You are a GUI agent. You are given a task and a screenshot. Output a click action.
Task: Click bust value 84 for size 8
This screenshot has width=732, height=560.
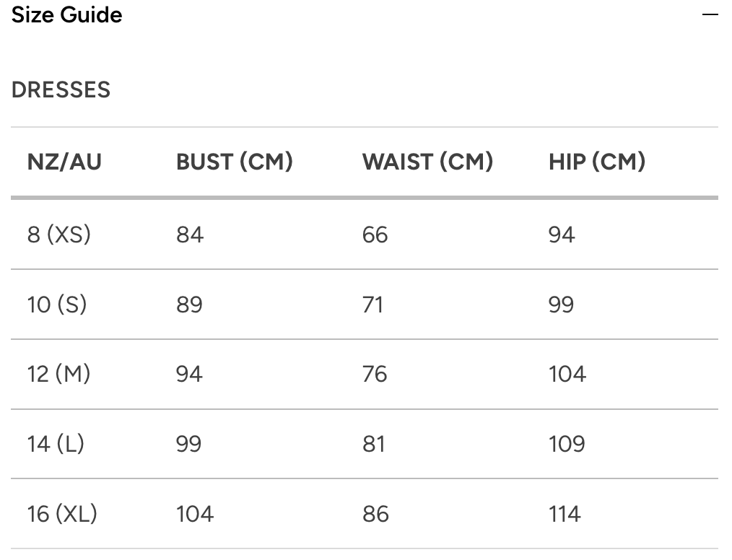point(190,235)
